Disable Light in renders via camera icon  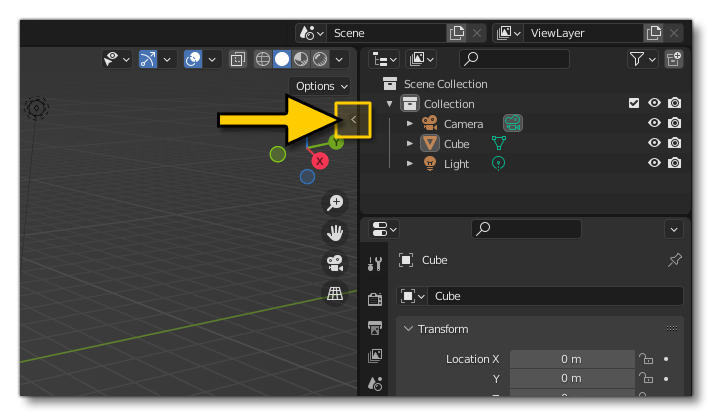(x=674, y=163)
